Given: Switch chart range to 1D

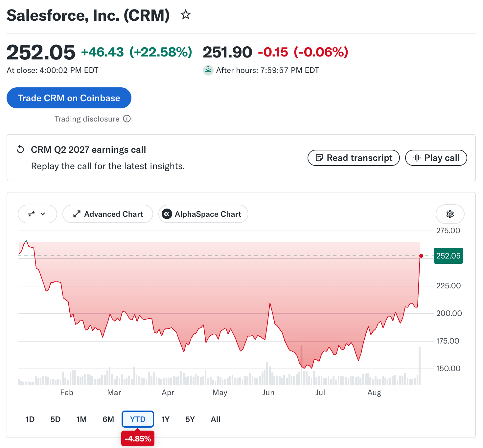Looking at the screenshot, I should (30, 419).
